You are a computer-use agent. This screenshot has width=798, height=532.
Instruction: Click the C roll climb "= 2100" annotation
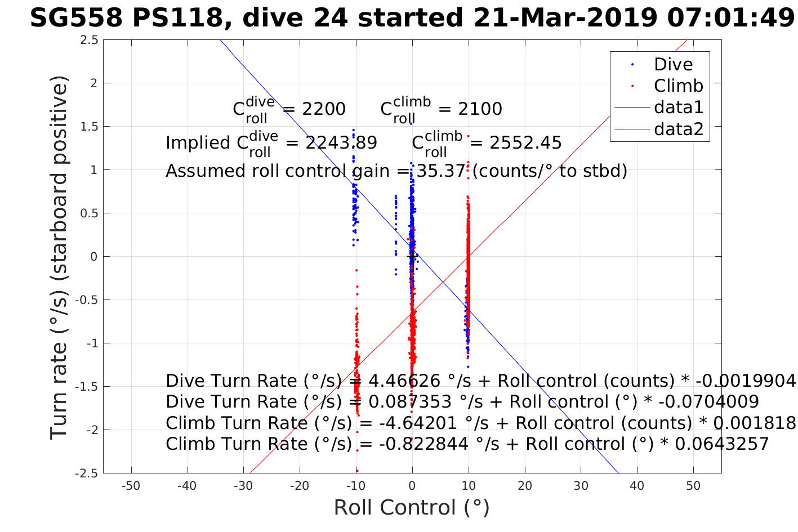tap(441, 109)
